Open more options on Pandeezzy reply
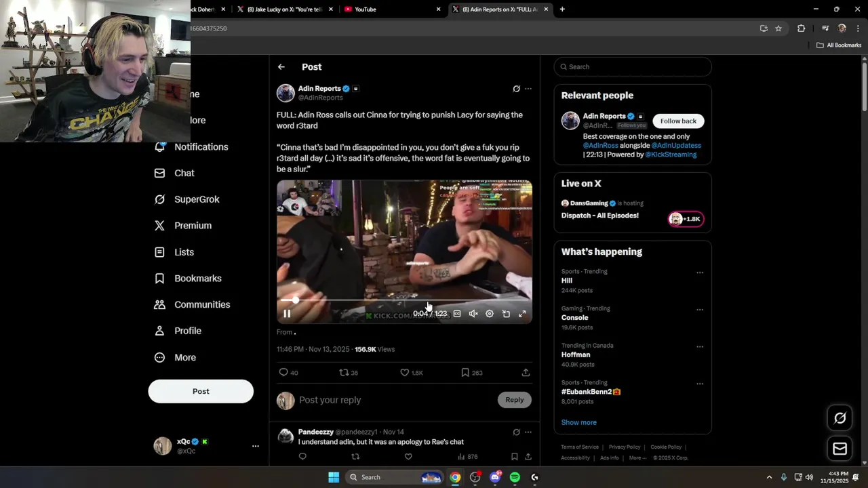868x488 pixels. pos(528,432)
